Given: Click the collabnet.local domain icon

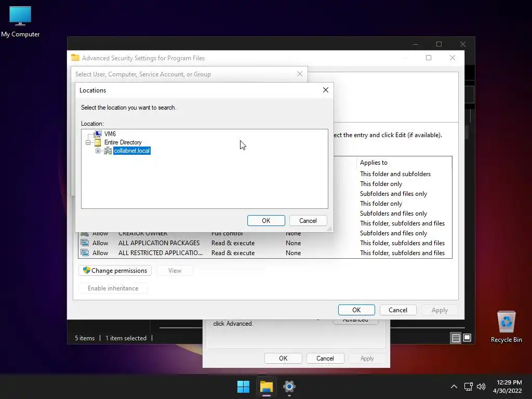Looking at the screenshot, I should [108, 151].
